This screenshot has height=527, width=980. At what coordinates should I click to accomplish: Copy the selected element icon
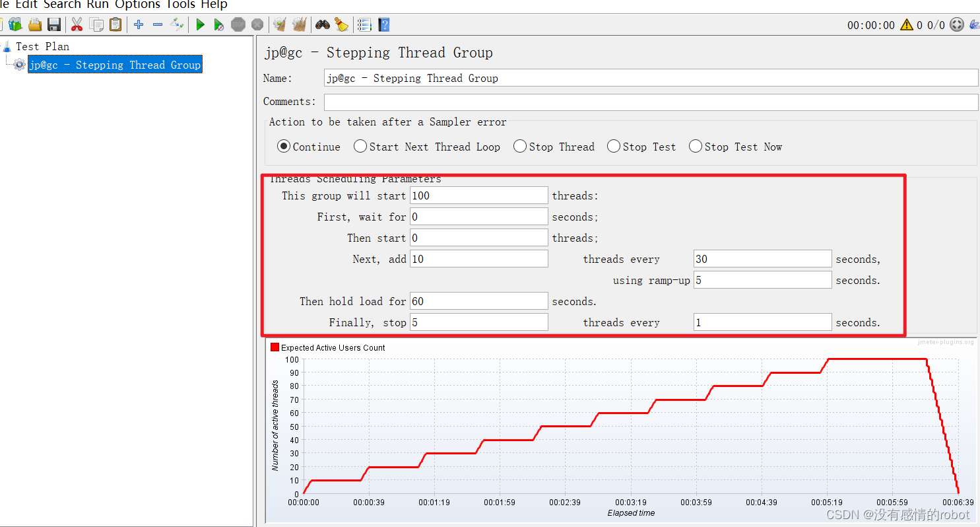click(x=96, y=24)
